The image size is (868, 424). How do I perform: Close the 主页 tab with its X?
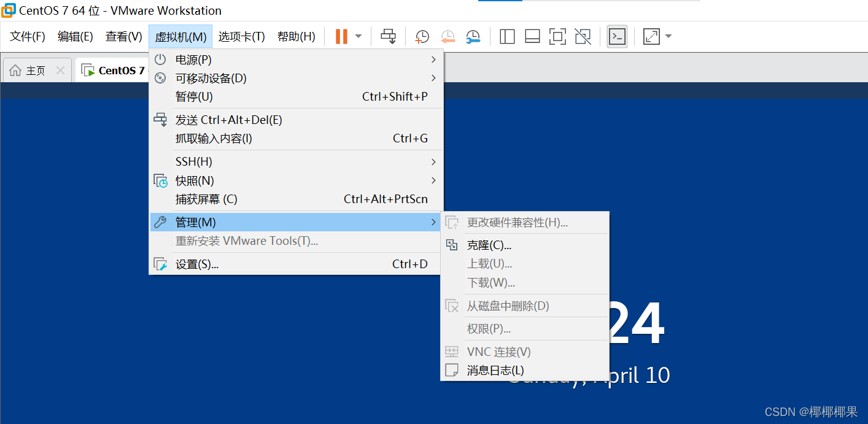point(60,71)
